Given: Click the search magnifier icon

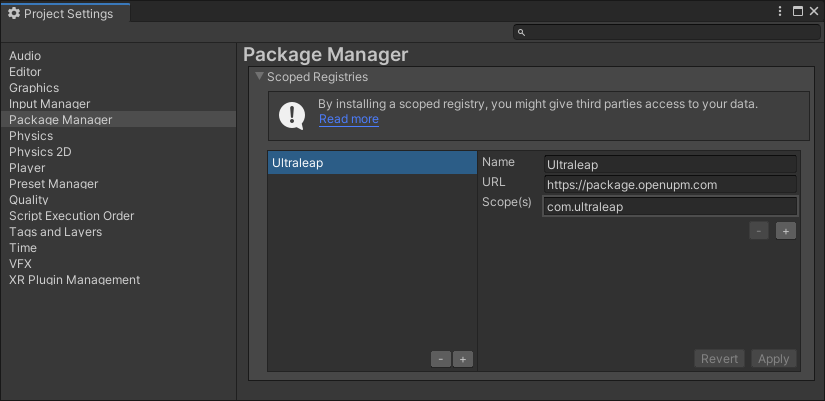Looking at the screenshot, I should [522, 33].
